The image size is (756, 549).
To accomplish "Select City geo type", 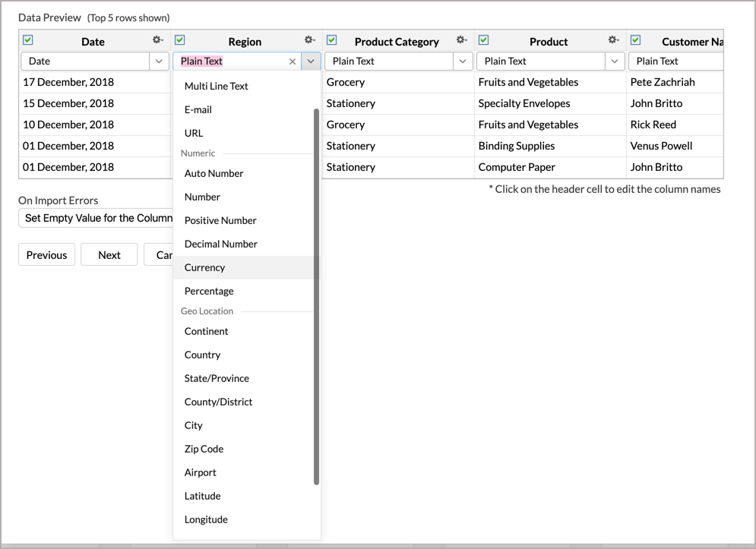I will 243,425.
